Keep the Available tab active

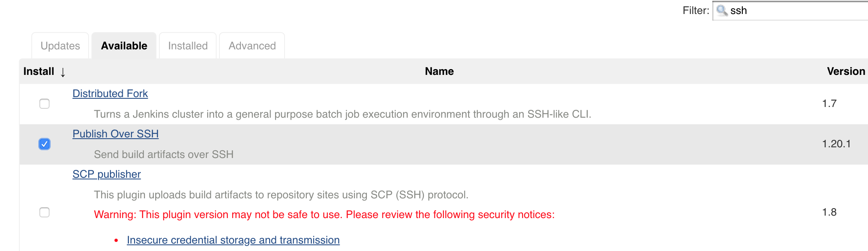(x=124, y=46)
